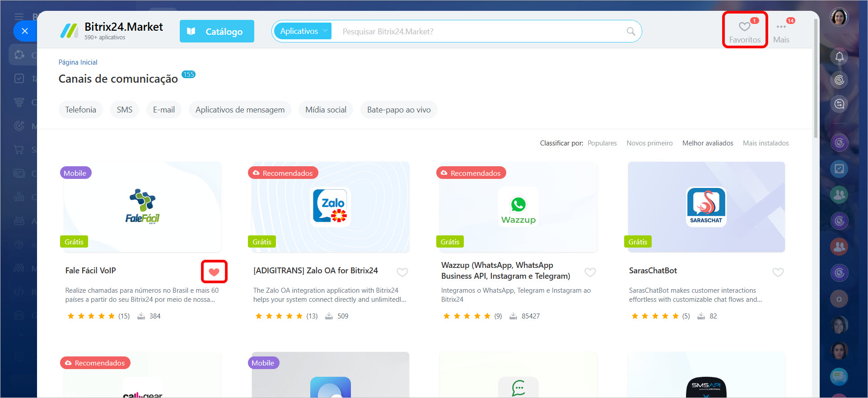
Task: Open the code brackets icon in left sidebar
Action: pyautogui.click(x=19, y=292)
